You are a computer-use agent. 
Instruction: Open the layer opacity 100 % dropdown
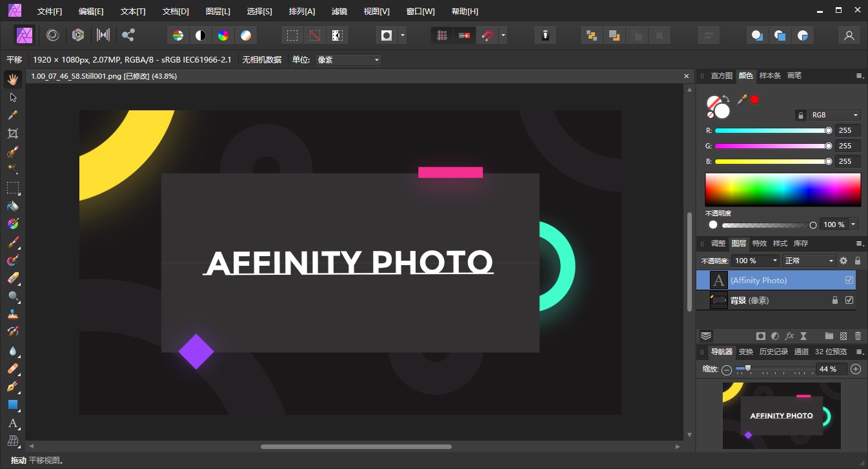(x=756, y=261)
